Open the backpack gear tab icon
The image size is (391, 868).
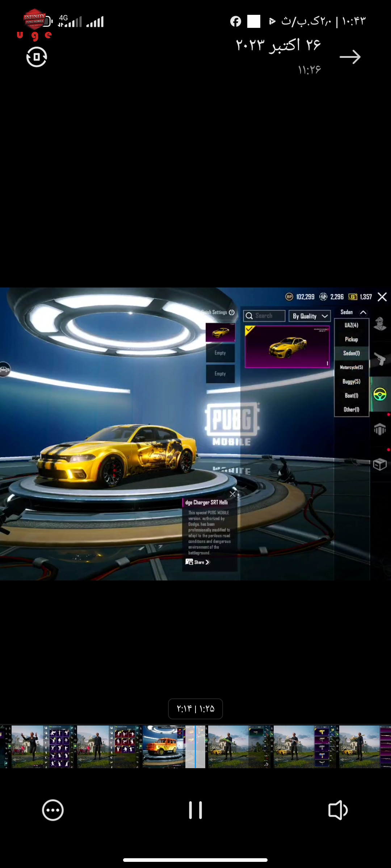click(380, 429)
